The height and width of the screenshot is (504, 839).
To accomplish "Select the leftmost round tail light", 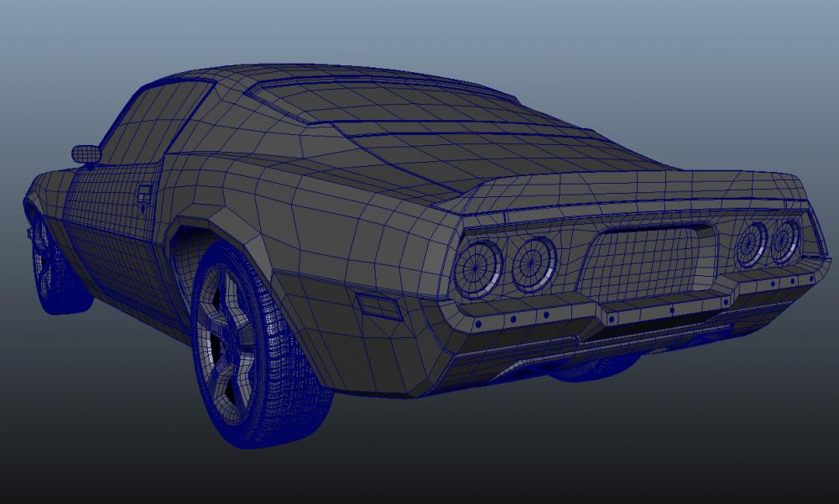I will tap(477, 268).
